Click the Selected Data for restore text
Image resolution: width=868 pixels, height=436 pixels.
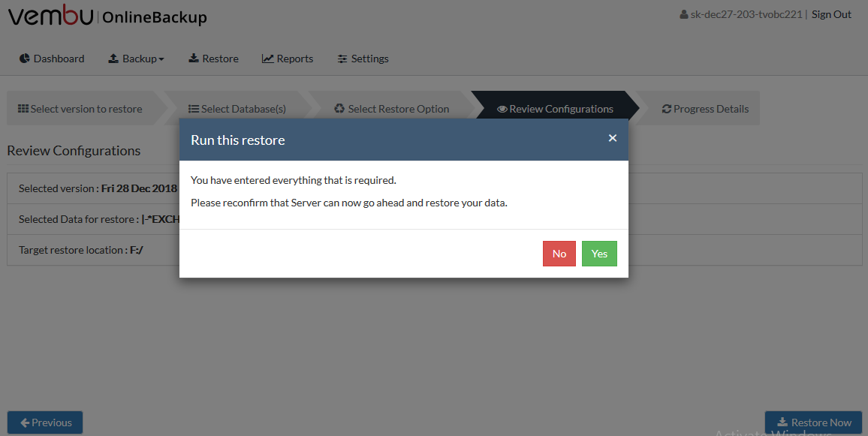(99, 219)
